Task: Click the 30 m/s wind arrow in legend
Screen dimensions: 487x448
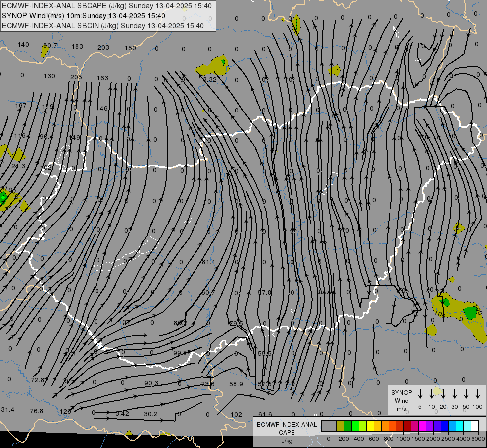Action: (x=454, y=394)
